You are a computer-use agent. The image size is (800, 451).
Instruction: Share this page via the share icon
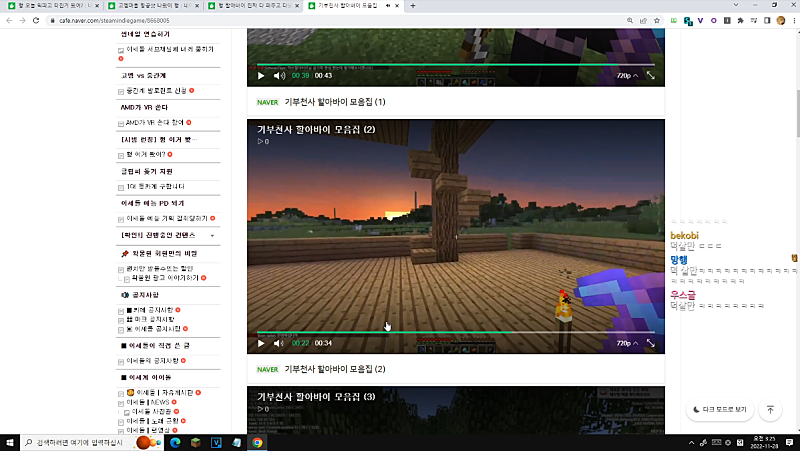pyautogui.click(x=643, y=20)
